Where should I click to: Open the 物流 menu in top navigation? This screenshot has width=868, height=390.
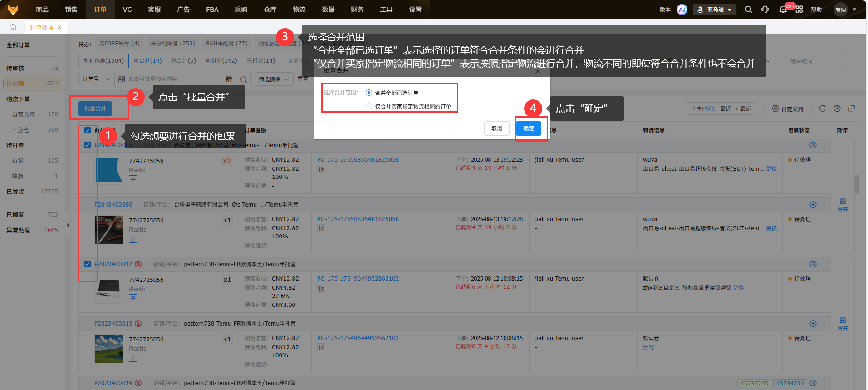299,10
